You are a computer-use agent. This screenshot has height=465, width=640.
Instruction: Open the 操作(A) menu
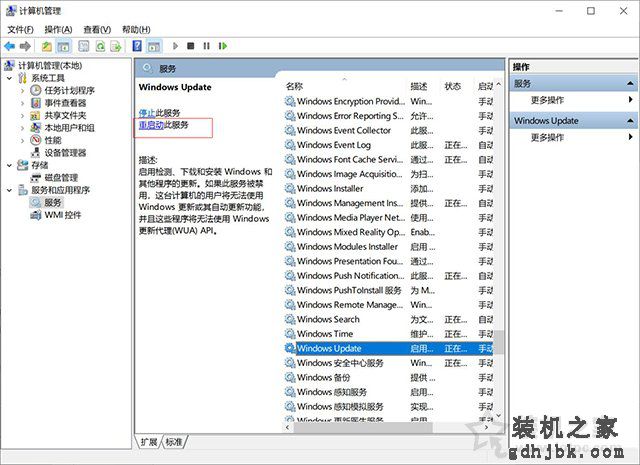coord(58,29)
